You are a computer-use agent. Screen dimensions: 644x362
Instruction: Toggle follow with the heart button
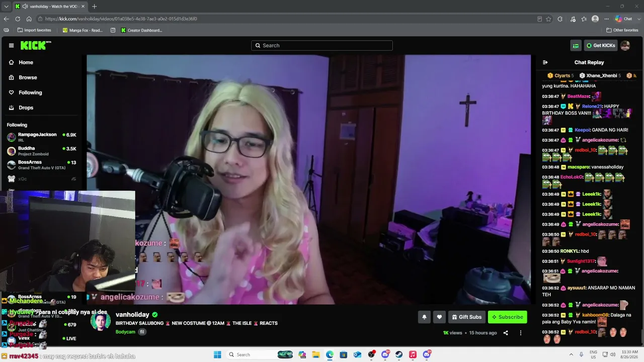coord(439,317)
